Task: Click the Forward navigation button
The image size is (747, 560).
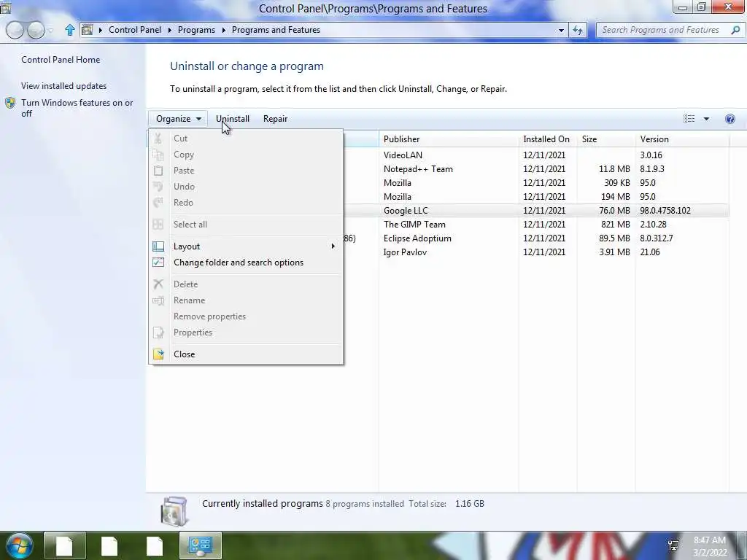Action: [x=36, y=30]
